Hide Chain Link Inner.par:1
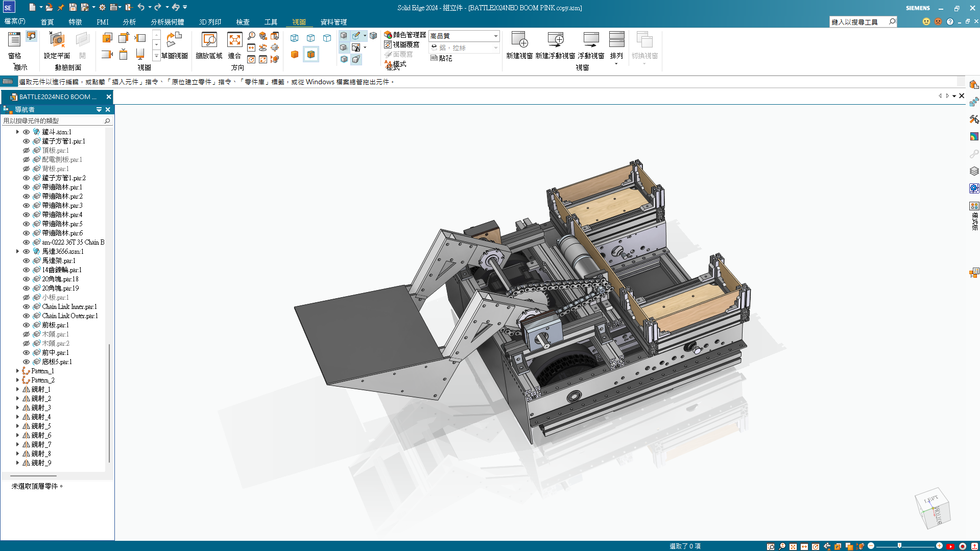 (x=26, y=307)
